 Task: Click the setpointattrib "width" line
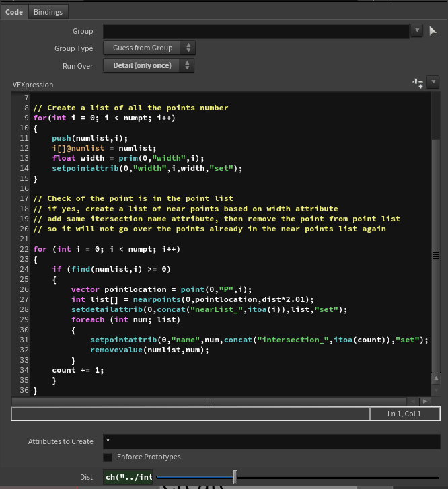click(x=147, y=168)
